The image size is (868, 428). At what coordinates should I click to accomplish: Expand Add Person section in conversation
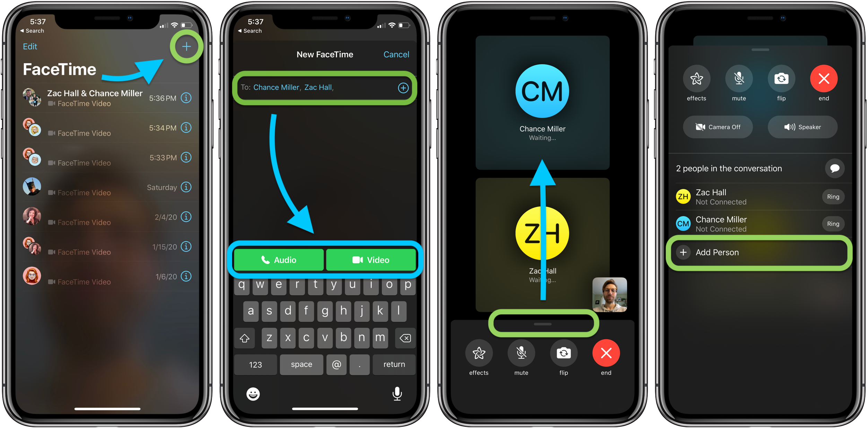[x=759, y=253]
